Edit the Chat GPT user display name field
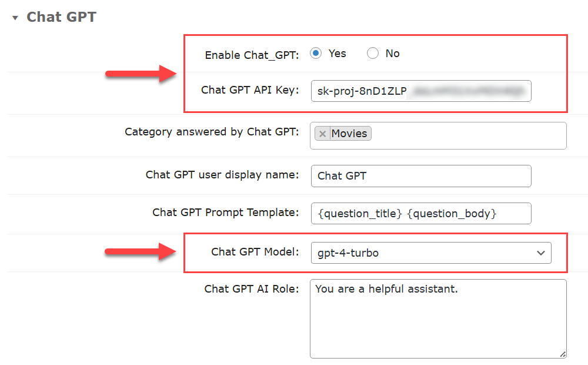 point(421,176)
